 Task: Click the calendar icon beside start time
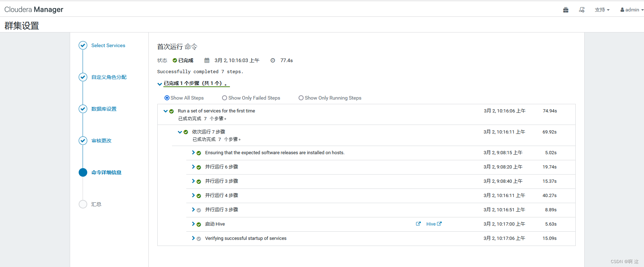pos(207,60)
